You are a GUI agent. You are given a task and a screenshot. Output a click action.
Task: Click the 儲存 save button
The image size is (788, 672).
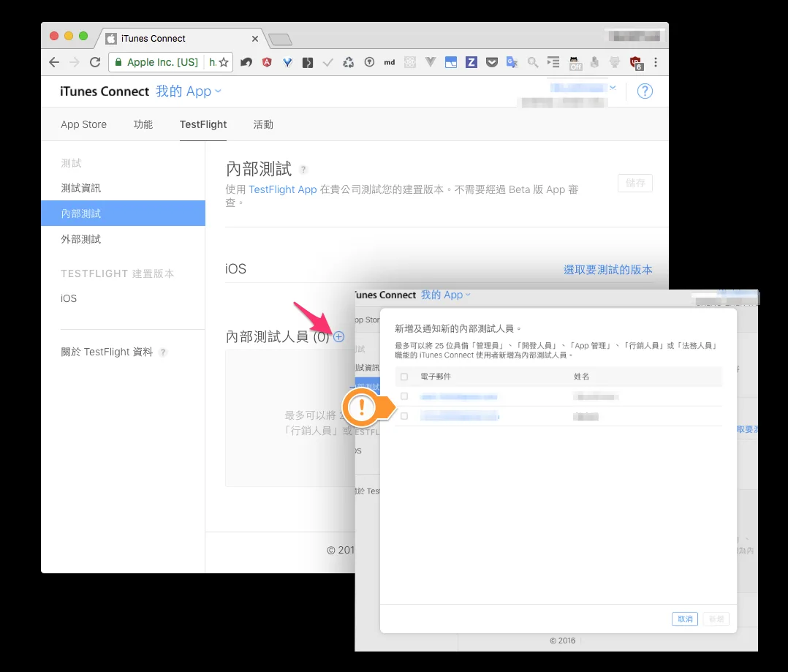(x=635, y=183)
